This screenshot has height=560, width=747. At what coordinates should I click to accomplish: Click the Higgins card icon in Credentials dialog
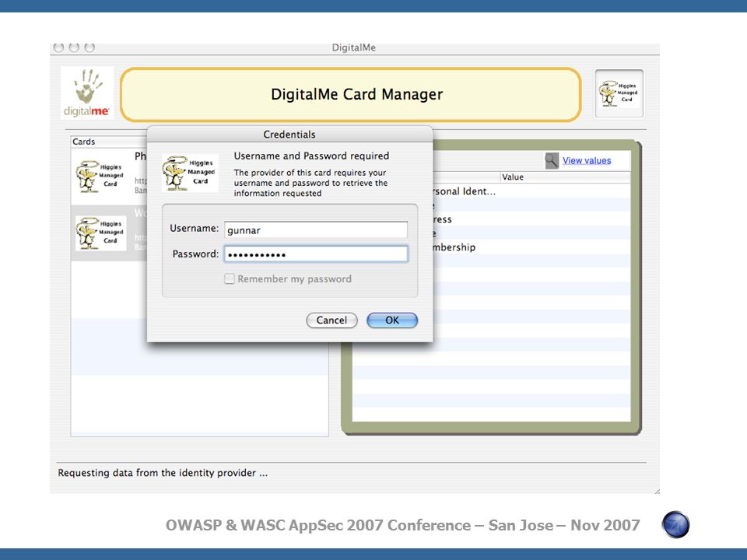pyautogui.click(x=190, y=173)
